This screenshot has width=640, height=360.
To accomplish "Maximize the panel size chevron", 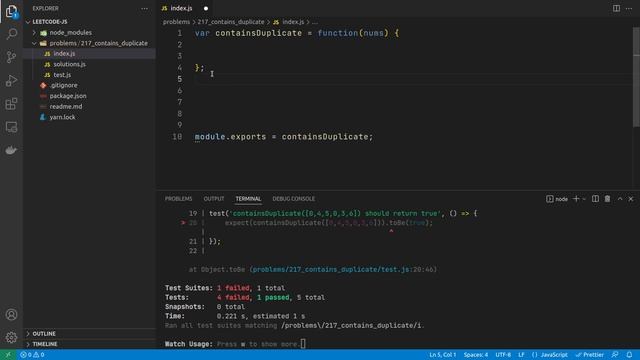I will [x=620, y=199].
